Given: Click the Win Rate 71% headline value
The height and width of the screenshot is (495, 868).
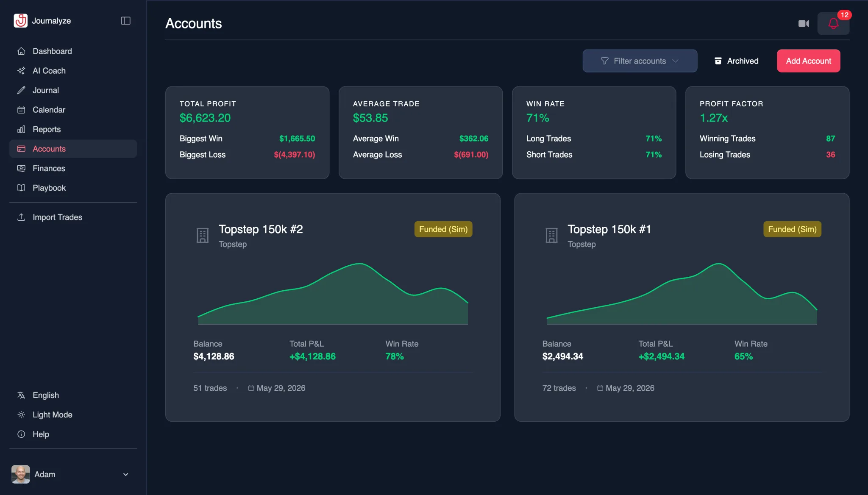Looking at the screenshot, I should 538,118.
